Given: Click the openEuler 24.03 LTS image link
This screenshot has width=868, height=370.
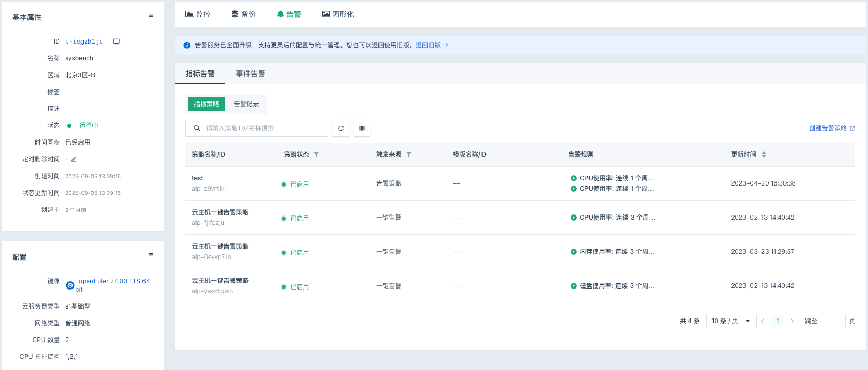Looking at the screenshot, I should tap(114, 281).
